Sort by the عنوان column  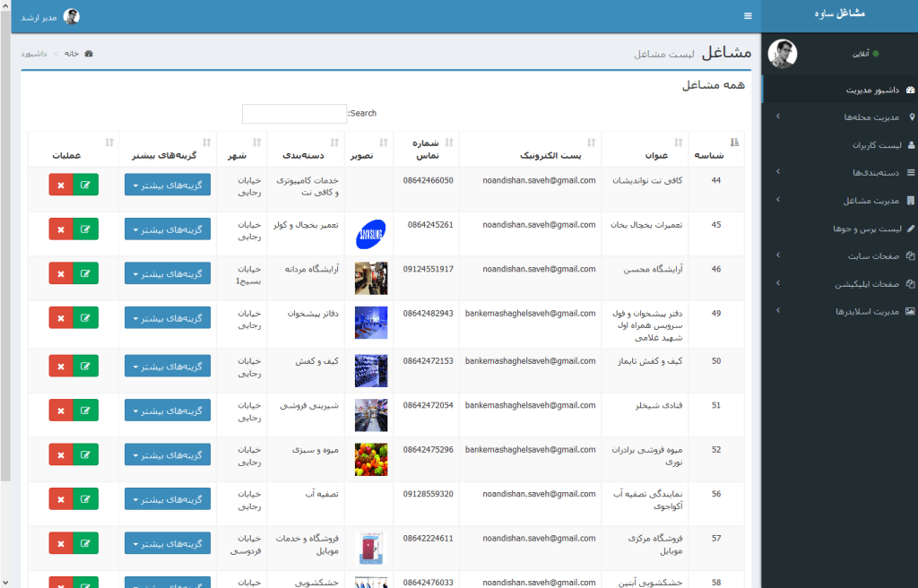tap(645, 149)
